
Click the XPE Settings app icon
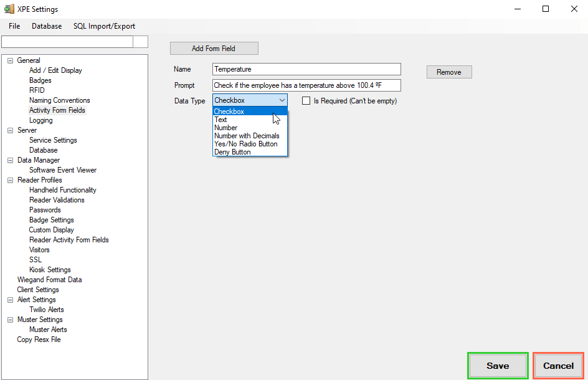click(9, 9)
